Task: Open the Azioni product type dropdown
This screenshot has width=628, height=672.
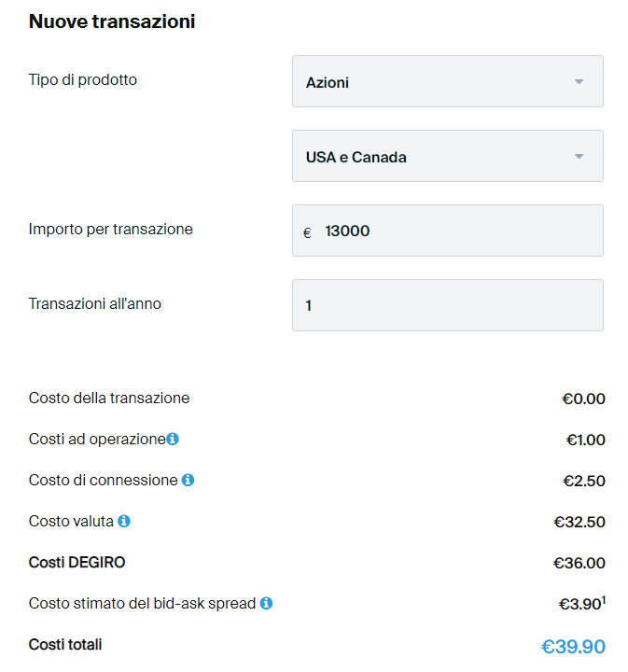Action: click(x=447, y=82)
